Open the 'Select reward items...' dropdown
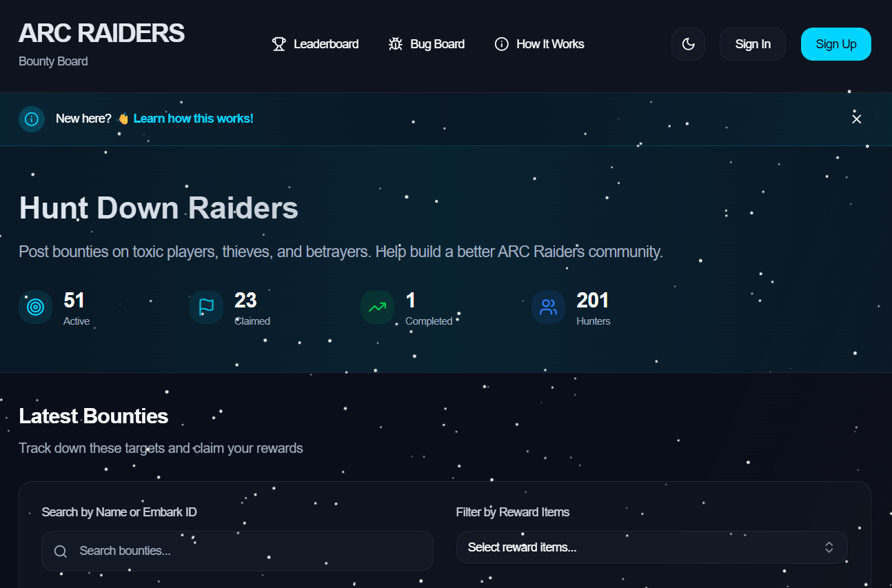Image resolution: width=892 pixels, height=588 pixels. tap(651, 547)
